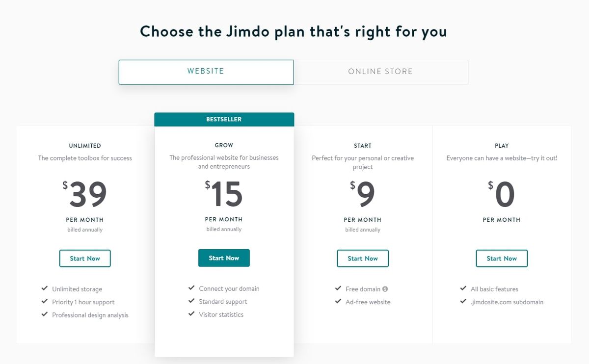
Task: Click the page heading about Jimdo plans
Action: pos(294,31)
